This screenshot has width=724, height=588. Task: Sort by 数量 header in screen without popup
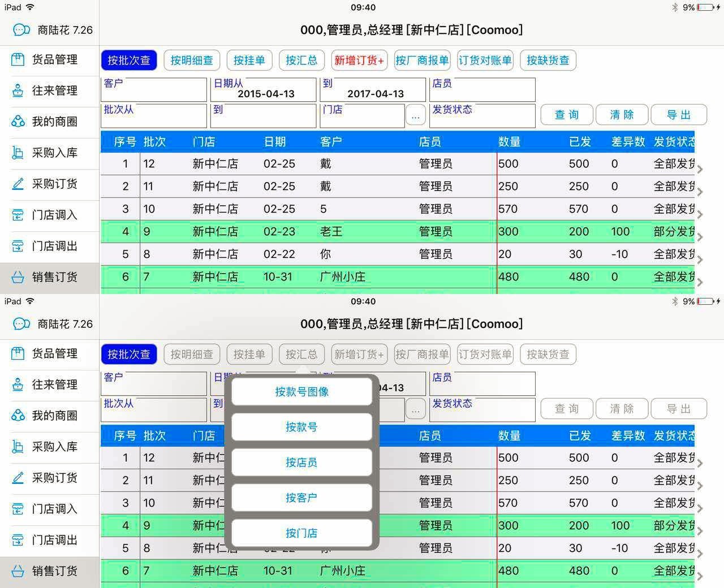[x=510, y=142]
